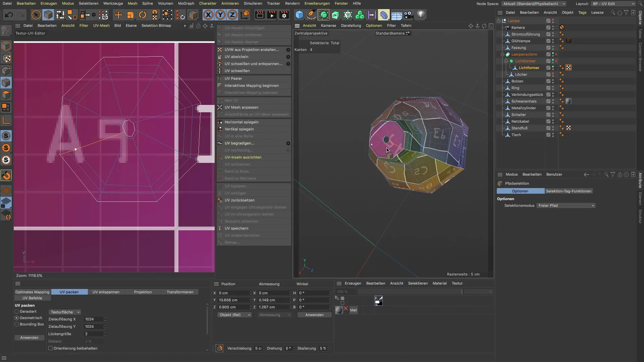The height and width of the screenshot is (362, 644).
Task: Click UV abwickeln command
Action: coord(236,57)
